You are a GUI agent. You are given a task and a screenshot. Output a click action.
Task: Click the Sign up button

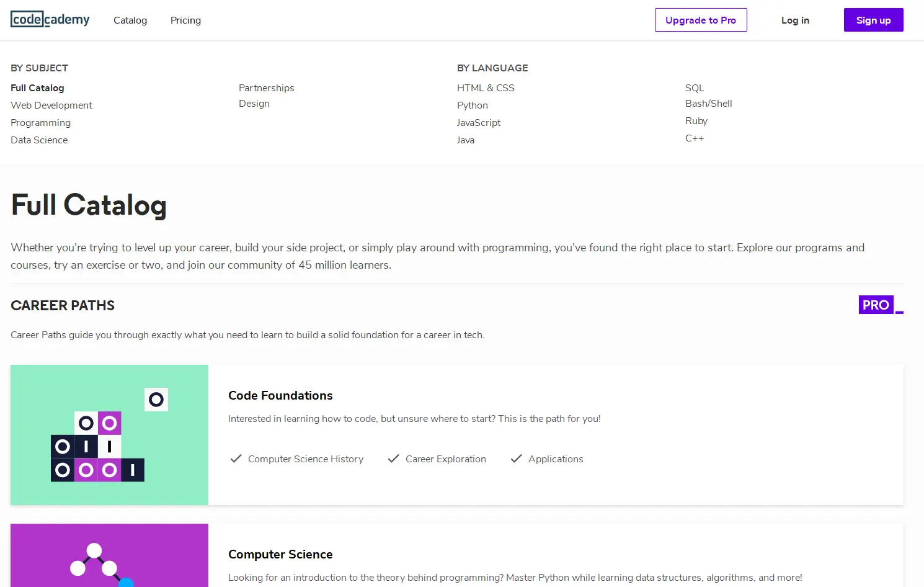tap(873, 20)
